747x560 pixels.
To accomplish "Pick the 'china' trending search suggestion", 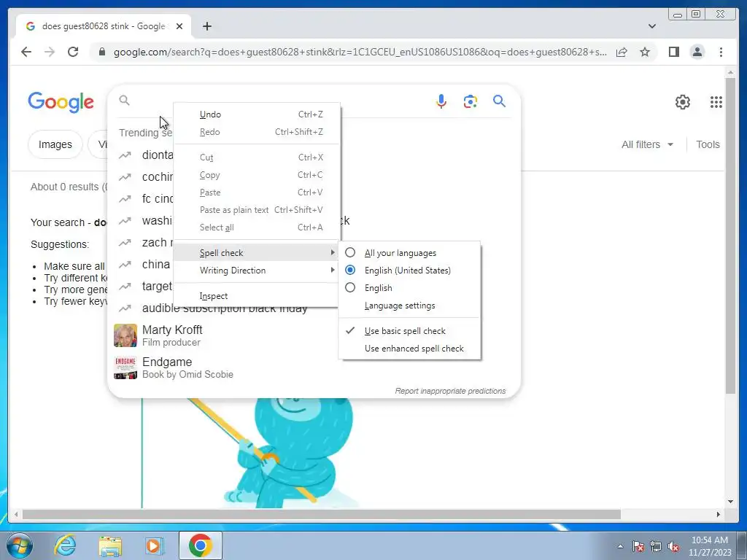I will coord(156,264).
